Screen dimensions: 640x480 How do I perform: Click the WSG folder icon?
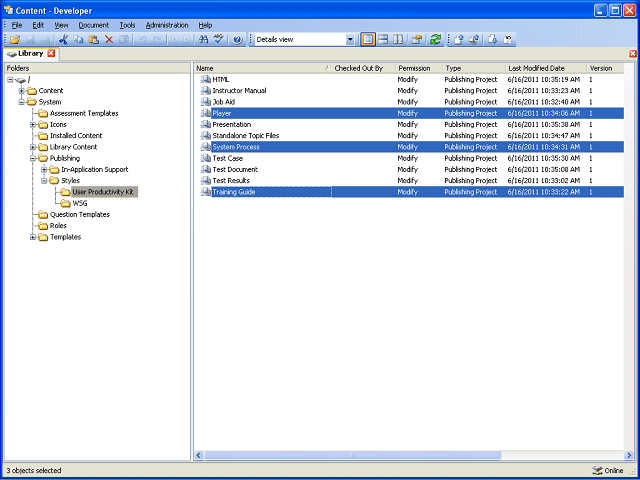(x=65, y=203)
